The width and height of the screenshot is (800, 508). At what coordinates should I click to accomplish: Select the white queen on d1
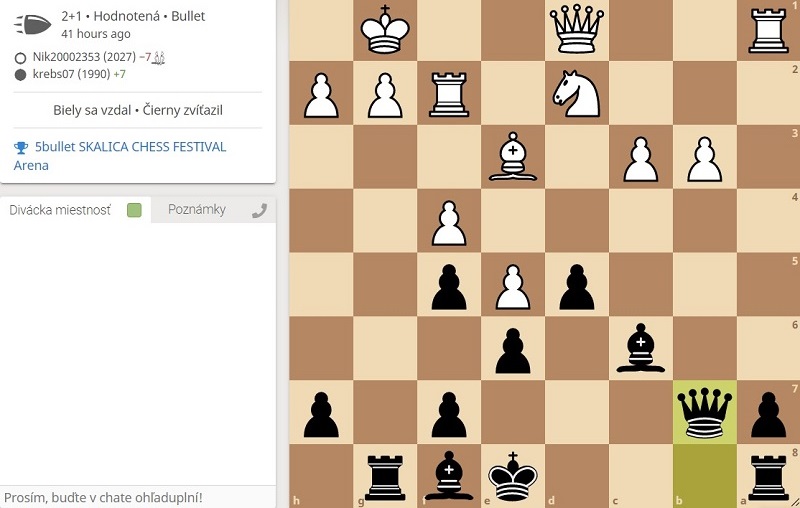(x=577, y=30)
